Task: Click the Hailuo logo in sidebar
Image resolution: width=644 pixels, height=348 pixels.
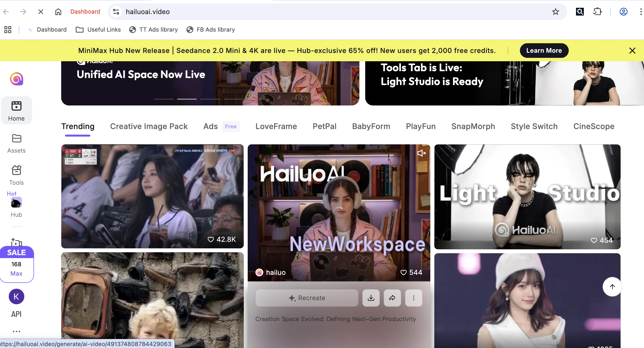Action: tap(17, 79)
